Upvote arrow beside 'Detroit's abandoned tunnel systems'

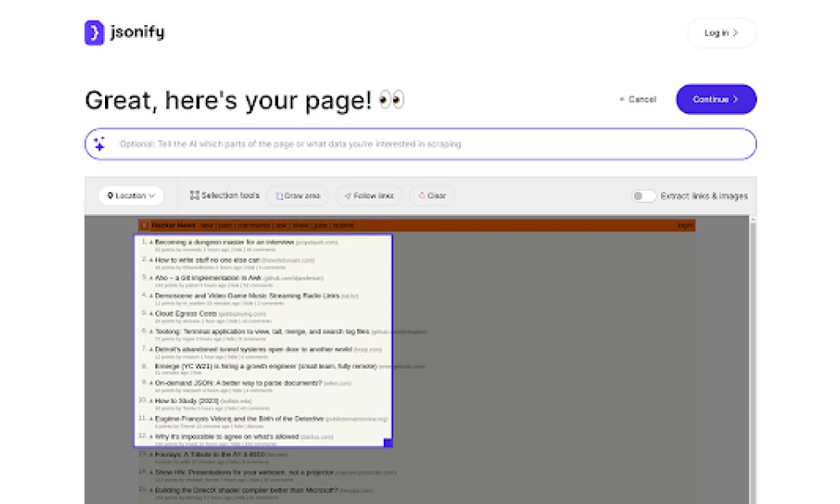click(151, 349)
